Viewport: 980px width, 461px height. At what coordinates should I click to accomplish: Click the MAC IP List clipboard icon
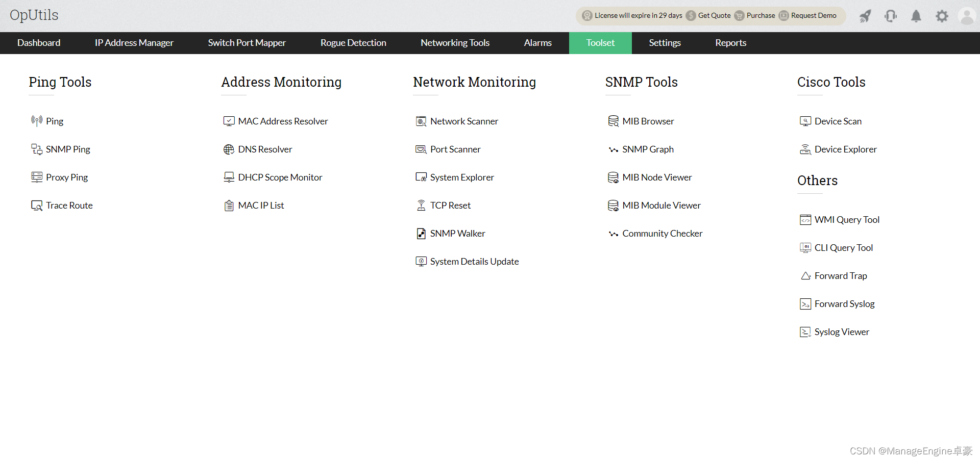tap(229, 205)
